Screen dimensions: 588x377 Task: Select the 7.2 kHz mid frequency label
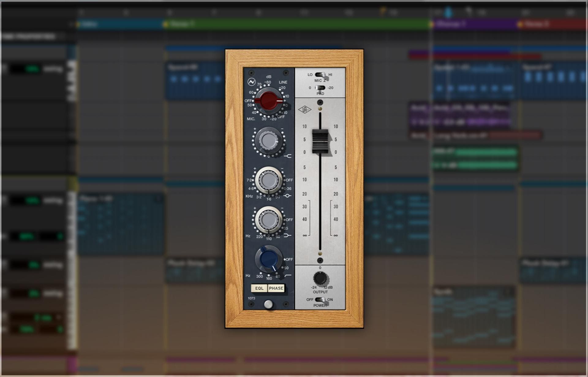(x=249, y=180)
